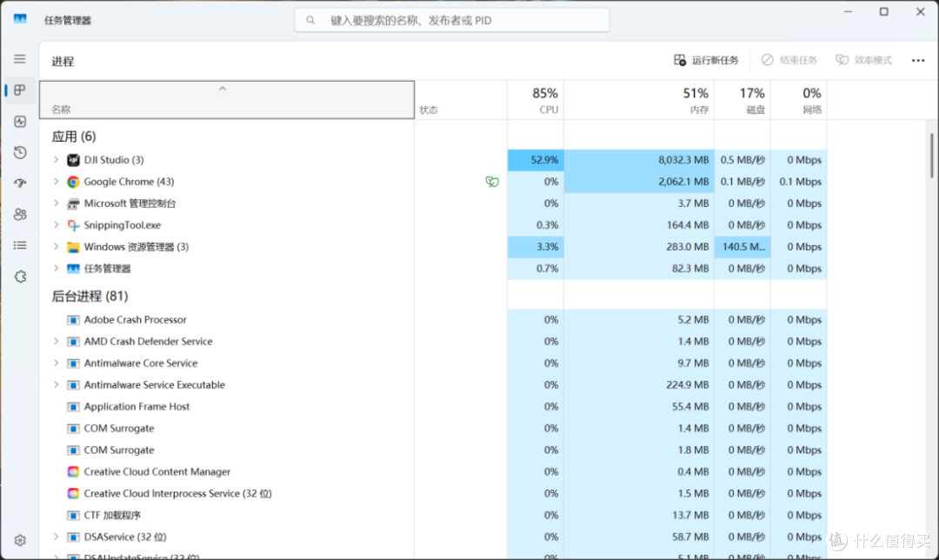Click the Creative Cloud Interprocess Service icon
Viewport: 939px width, 560px height.
coord(73,494)
